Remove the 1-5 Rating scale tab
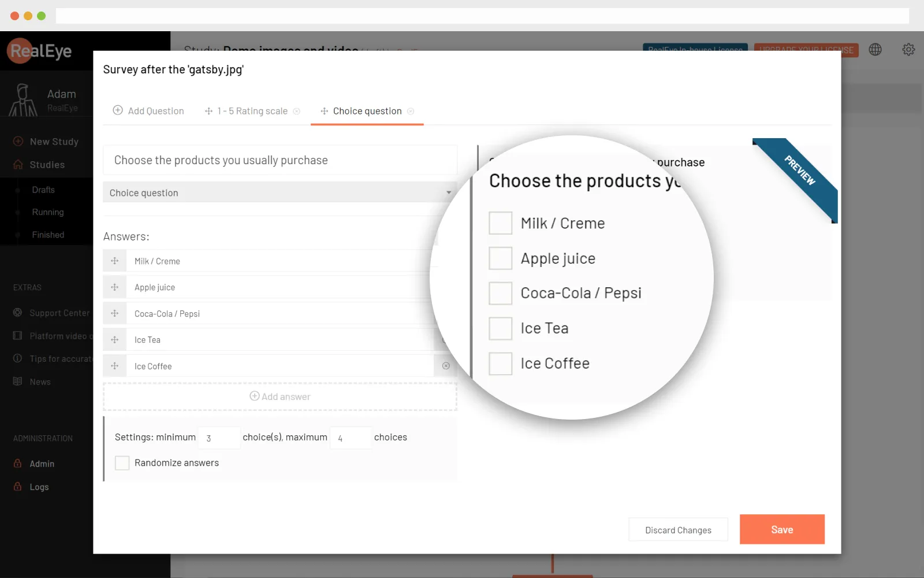Image resolution: width=924 pixels, height=578 pixels. point(296,112)
